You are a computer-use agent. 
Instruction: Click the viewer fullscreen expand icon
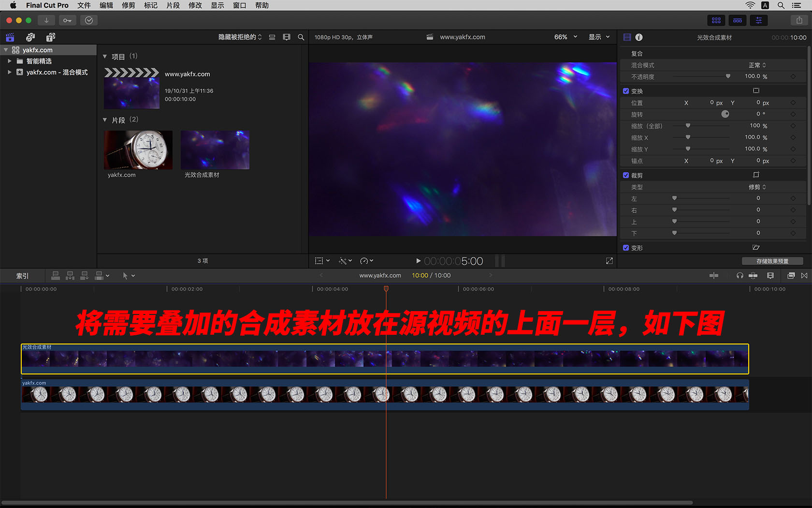(x=609, y=261)
